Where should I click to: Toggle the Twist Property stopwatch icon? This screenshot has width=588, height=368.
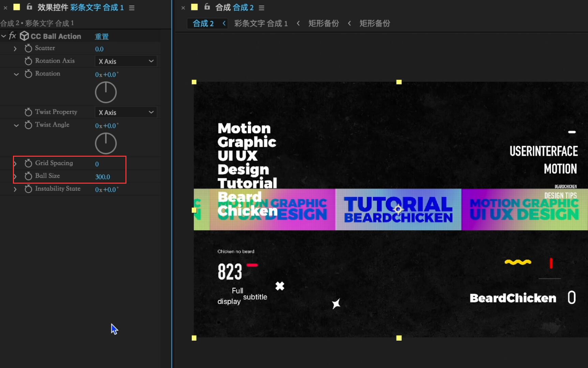coord(28,112)
